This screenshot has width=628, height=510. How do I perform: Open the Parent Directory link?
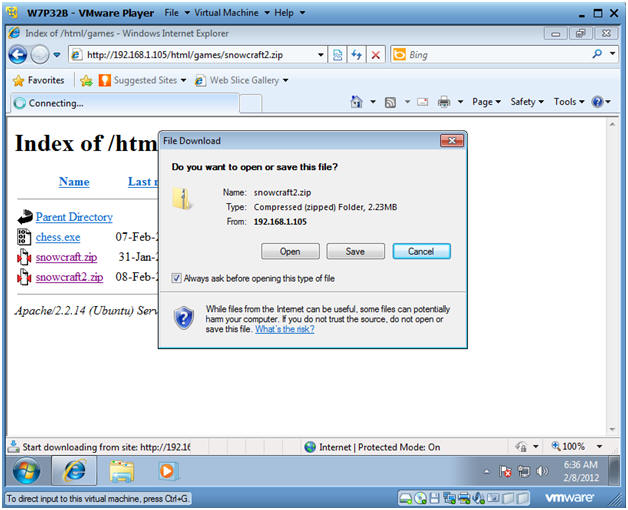point(74,217)
